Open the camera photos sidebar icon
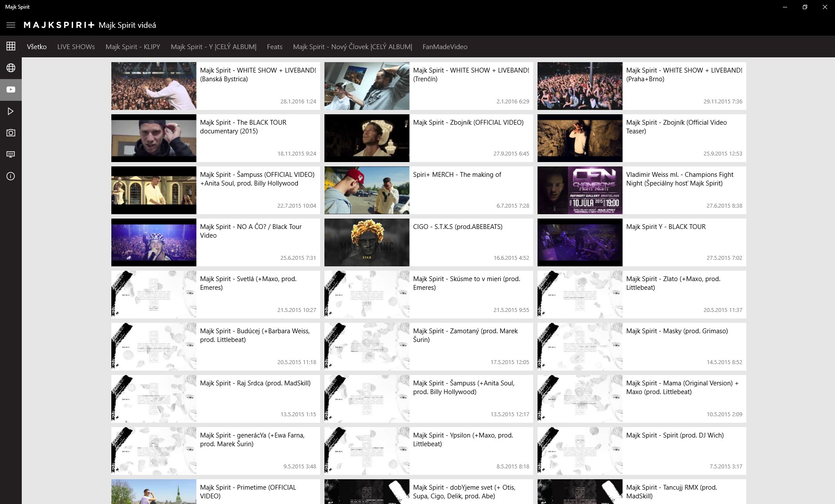Viewport: 835px width, 504px height. [11, 133]
